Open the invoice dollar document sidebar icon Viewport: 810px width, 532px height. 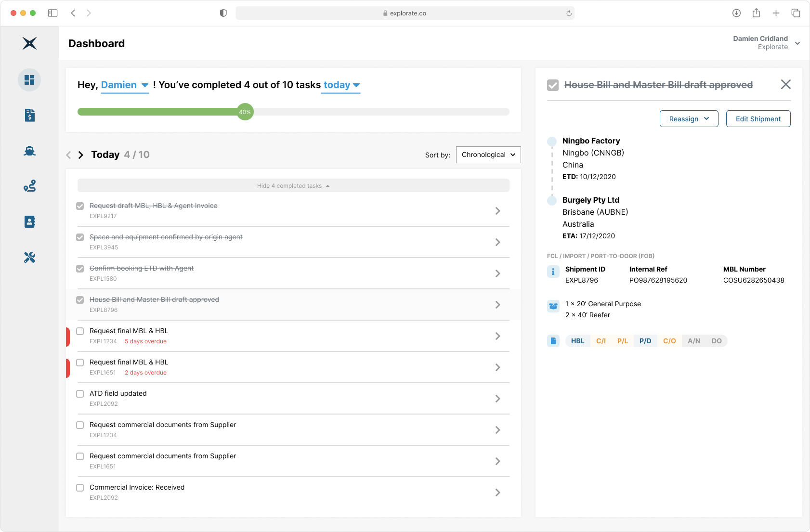pos(29,115)
